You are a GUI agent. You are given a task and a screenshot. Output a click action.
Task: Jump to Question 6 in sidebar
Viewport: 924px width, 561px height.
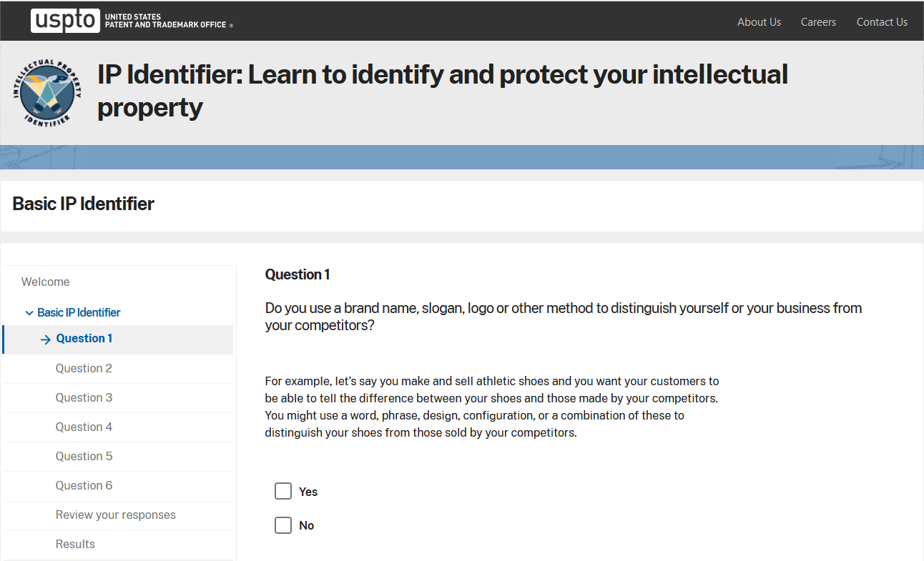84,485
